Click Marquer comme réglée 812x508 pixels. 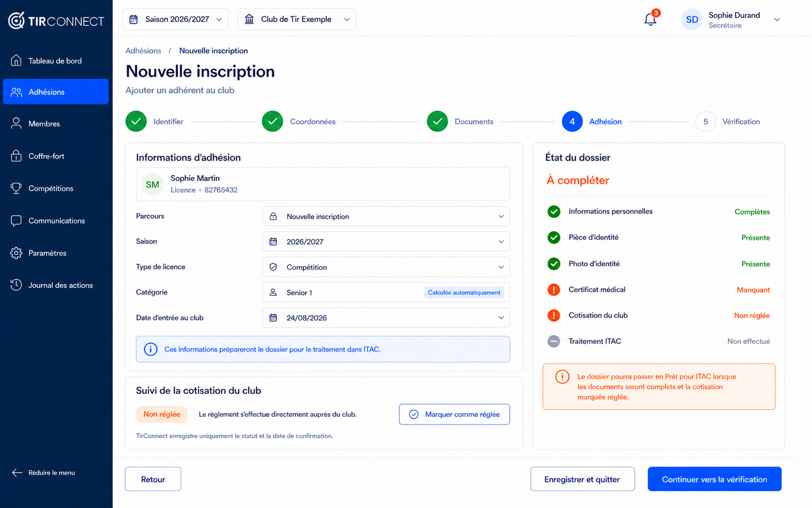tap(455, 414)
